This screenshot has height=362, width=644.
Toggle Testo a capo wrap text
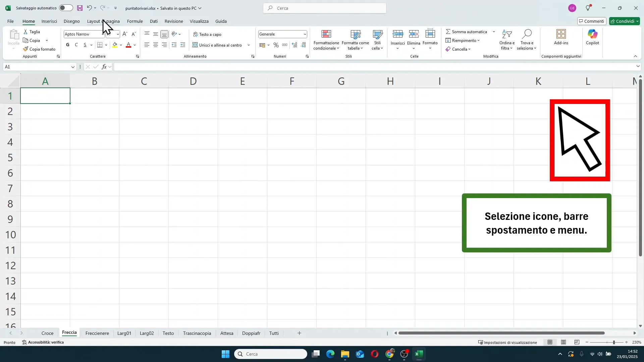pyautogui.click(x=207, y=34)
